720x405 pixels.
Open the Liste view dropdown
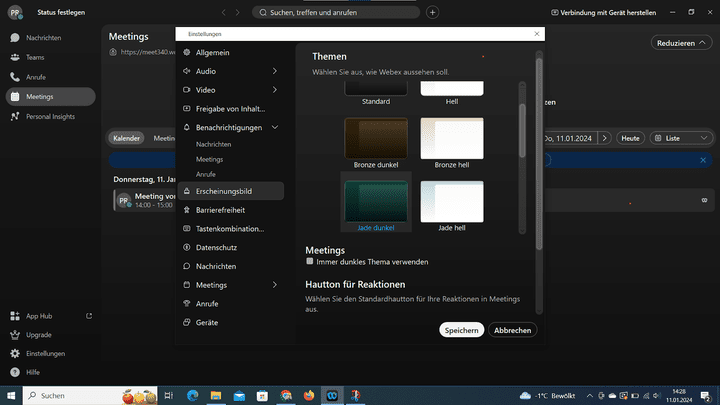(x=681, y=138)
